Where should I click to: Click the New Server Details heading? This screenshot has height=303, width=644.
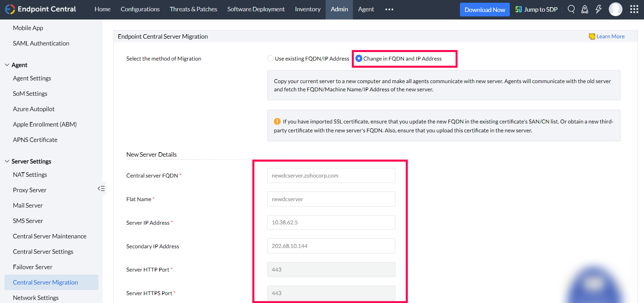[x=152, y=155]
